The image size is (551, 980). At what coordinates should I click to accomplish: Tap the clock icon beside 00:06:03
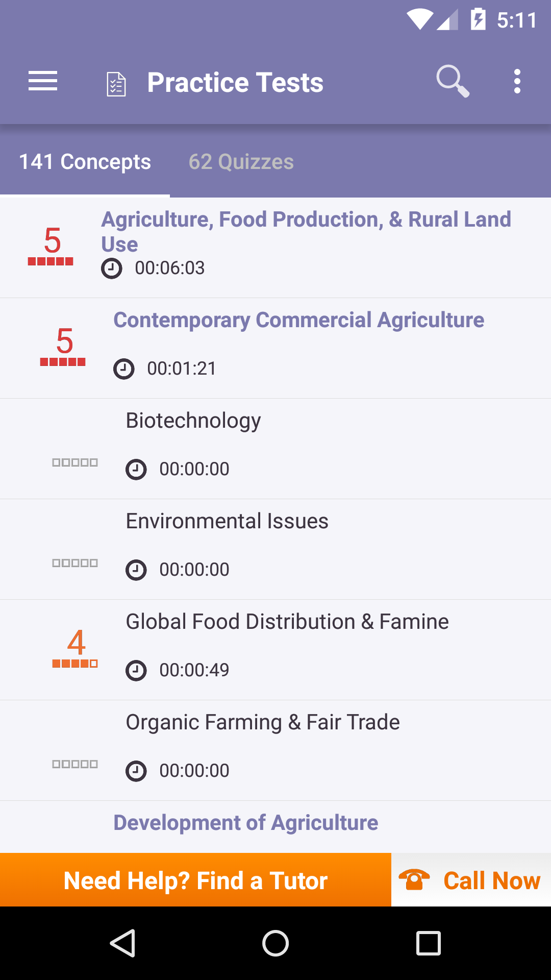pyautogui.click(x=112, y=268)
